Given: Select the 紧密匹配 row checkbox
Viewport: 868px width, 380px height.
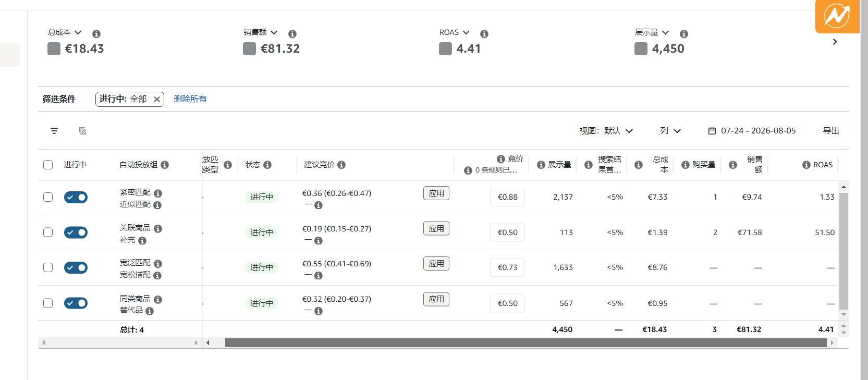Looking at the screenshot, I should (x=48, y=197).
